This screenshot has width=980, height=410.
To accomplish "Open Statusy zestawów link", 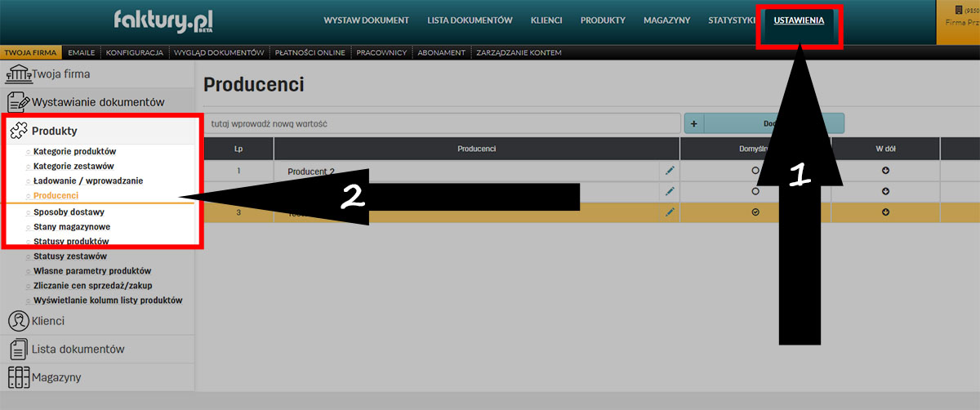I will tap(70, 256).
